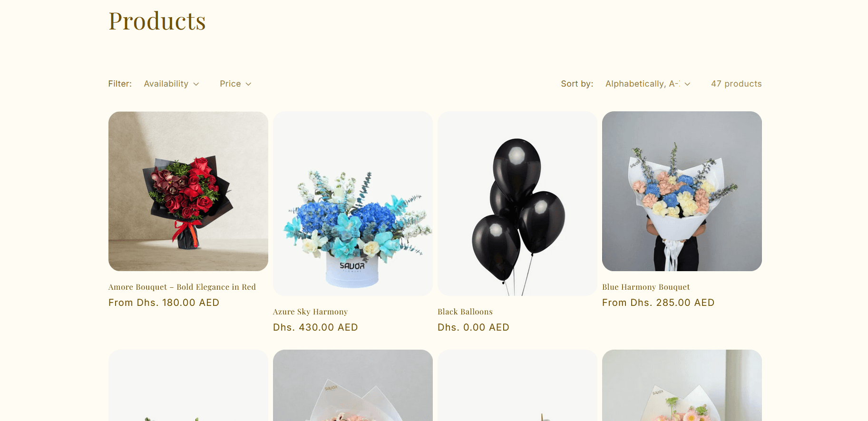868x421 pixels.
Task: Open Amore Bouquet product image
Action: tap(188, 191)
